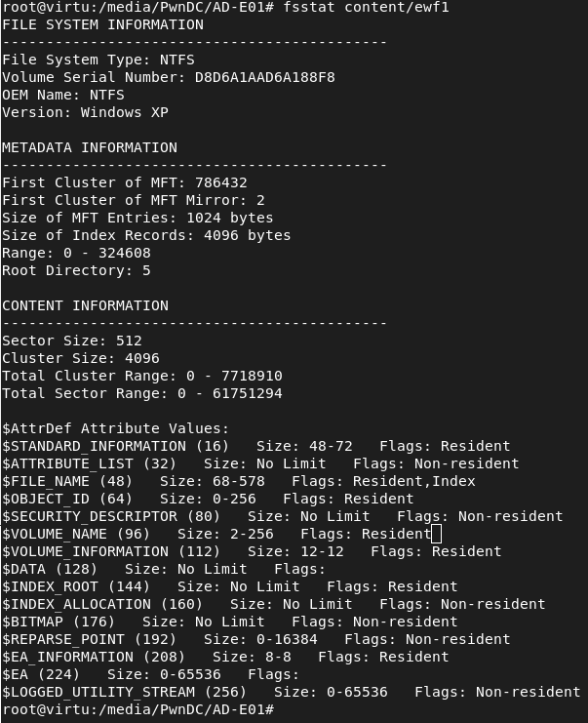Click the OEM Name: NTFS line

(63, 95)
